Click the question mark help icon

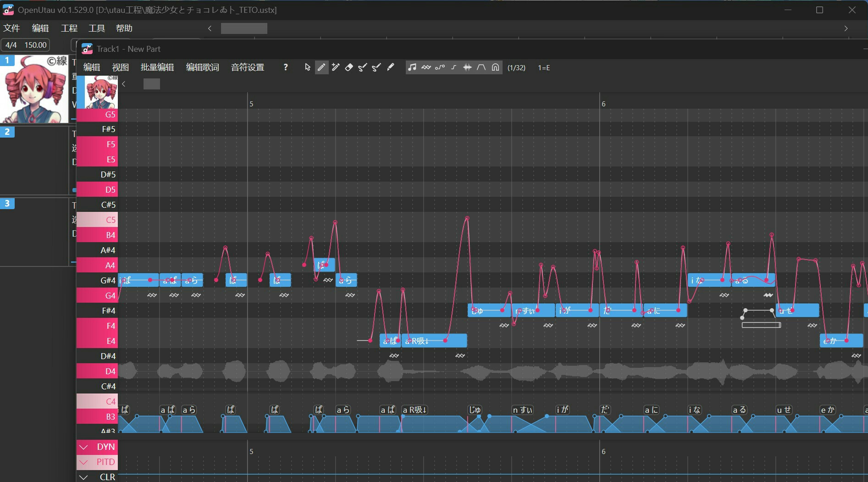pyautogui.click(x=286, y=67)
